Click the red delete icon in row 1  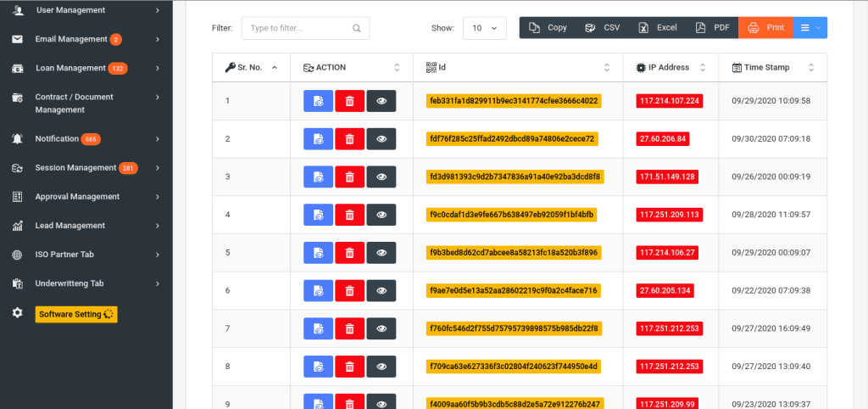click(349, 101)
